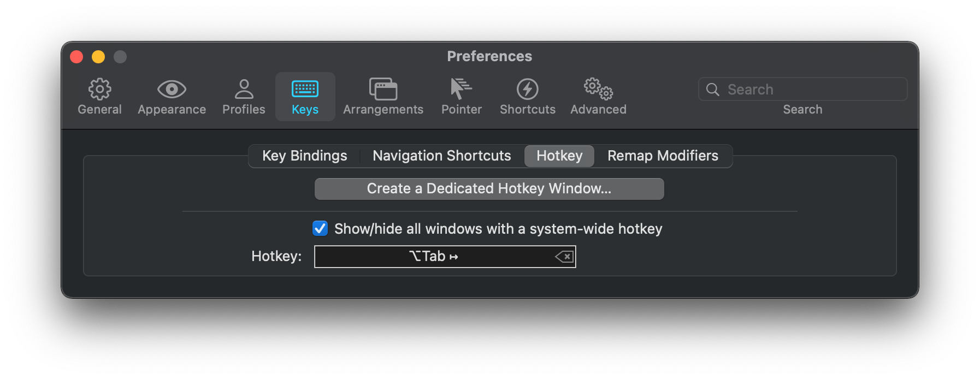Click the Hotkey recorder field

[x=434, y=257]
